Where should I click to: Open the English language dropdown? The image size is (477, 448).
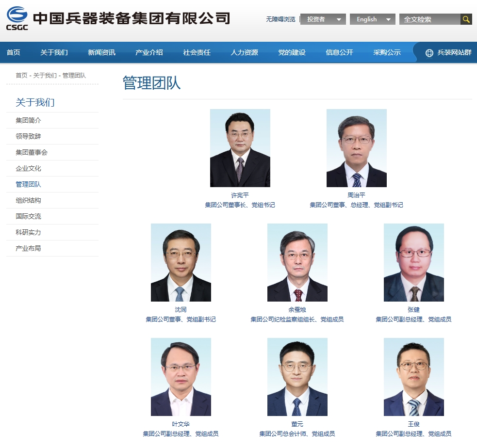[372, 19]
